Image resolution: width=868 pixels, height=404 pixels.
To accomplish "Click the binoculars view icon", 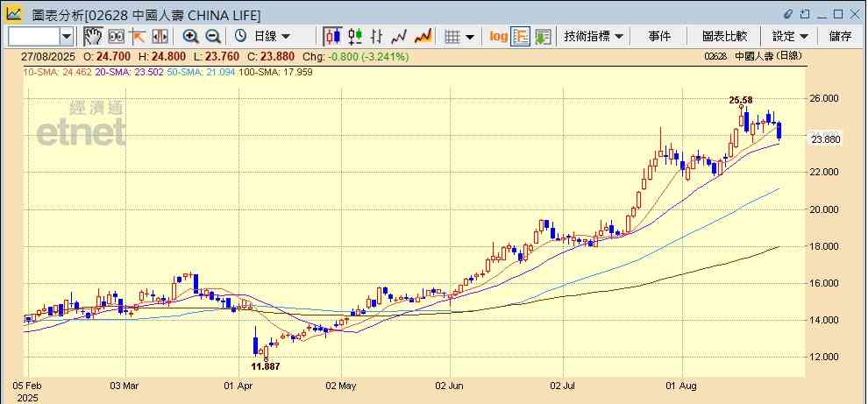I will click(x=116, y=37).
